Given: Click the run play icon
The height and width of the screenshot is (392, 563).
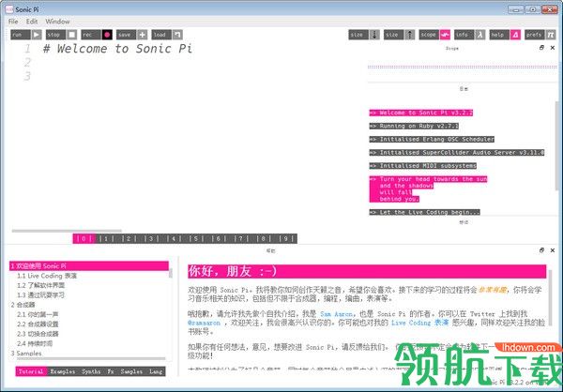Looking at the screenshot, I should pyautogui.click(x=37, y=35).
